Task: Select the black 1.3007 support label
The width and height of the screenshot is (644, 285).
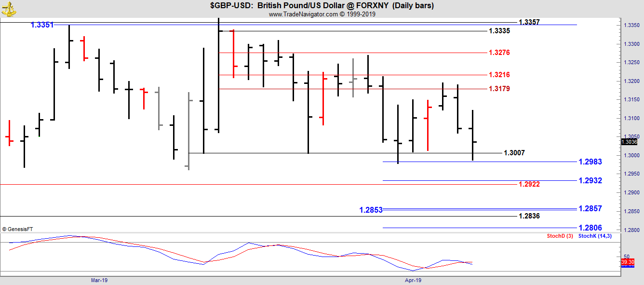Action: point(514,153)
